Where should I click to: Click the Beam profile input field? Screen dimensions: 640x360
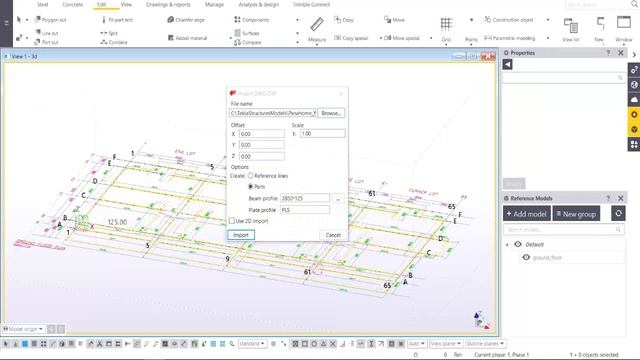(x=305, y=198)
